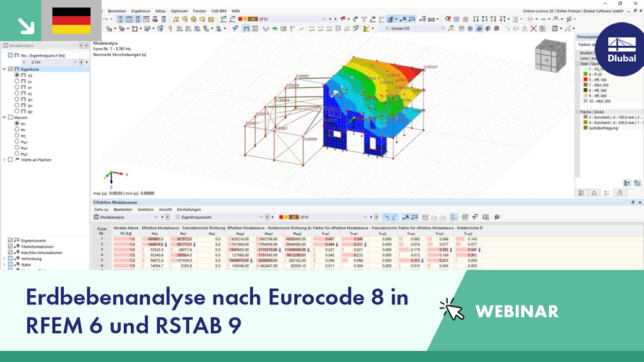Click the show X-axis view icon
The image size is (644, 362).
click(x=476, y=19)
